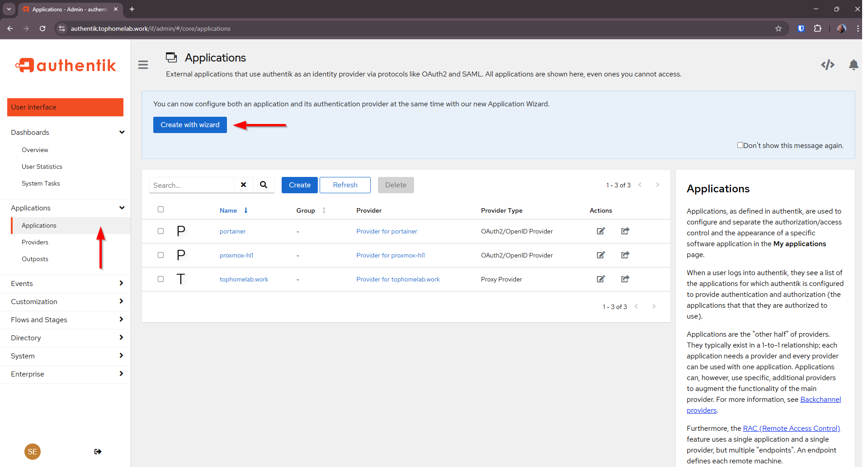The image size is (868, 467).
Task: Click the Create with wizard button
Action: [x=190, y=125]
